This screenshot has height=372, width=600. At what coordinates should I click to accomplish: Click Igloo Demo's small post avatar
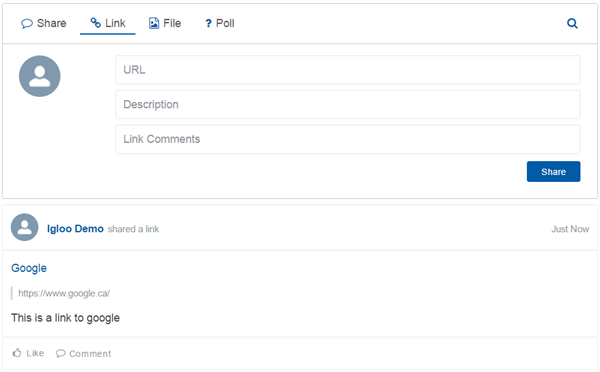point(24,227)
